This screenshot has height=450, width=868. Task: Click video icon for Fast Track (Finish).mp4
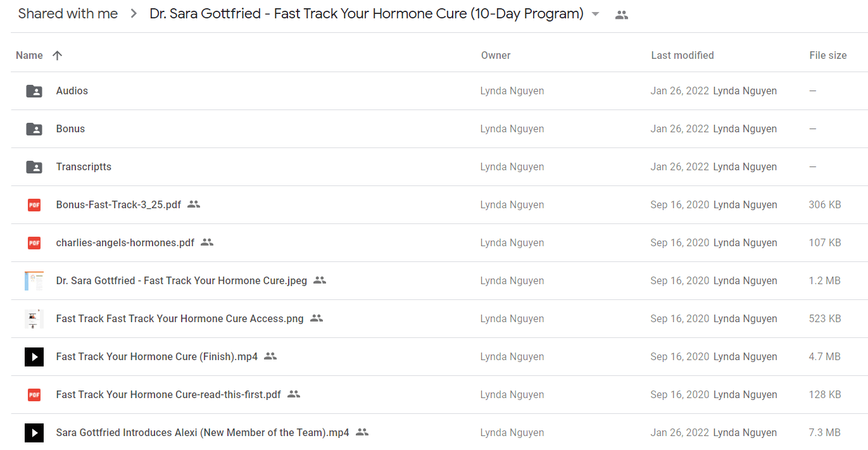click(34, 357)
